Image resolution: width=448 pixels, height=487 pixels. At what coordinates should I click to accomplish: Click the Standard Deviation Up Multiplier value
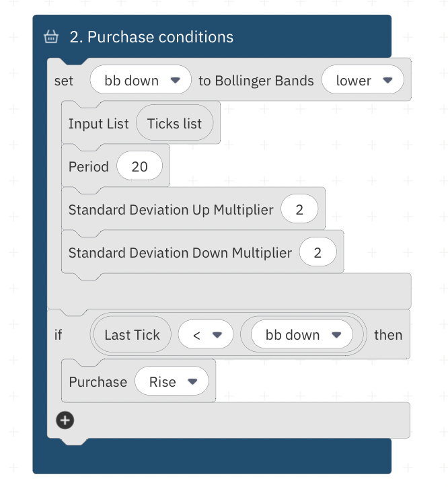(299, 210)
